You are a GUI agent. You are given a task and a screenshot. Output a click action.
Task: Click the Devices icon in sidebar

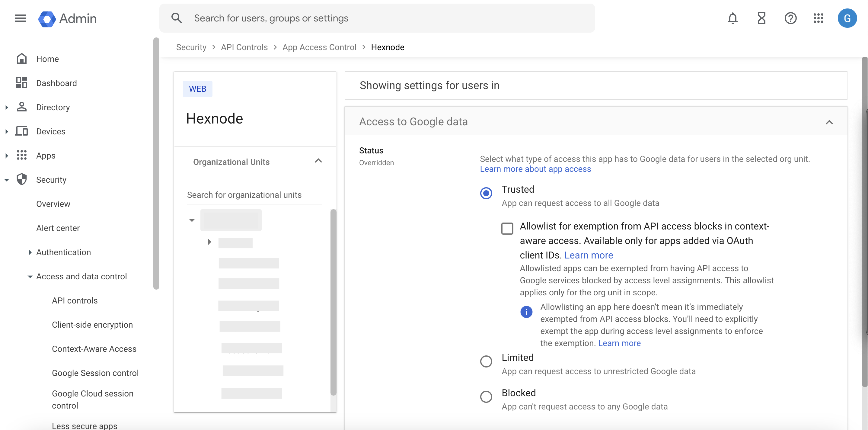(21, 131)
